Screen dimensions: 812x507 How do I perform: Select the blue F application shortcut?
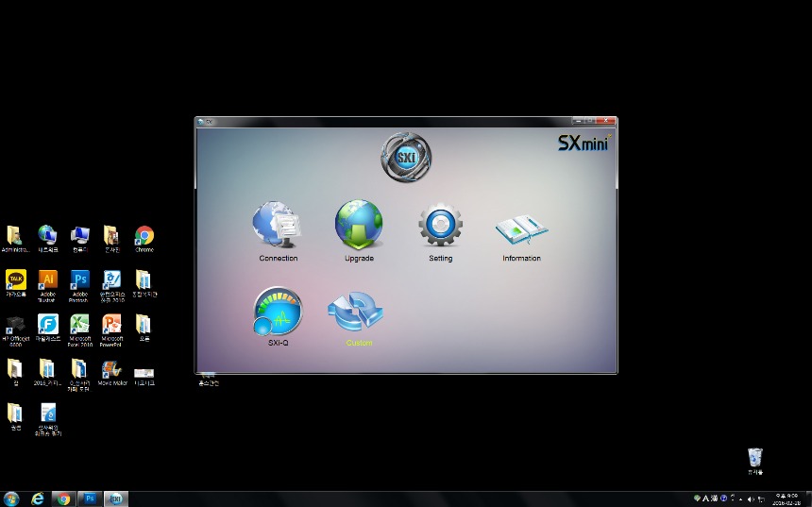[47, 328]
